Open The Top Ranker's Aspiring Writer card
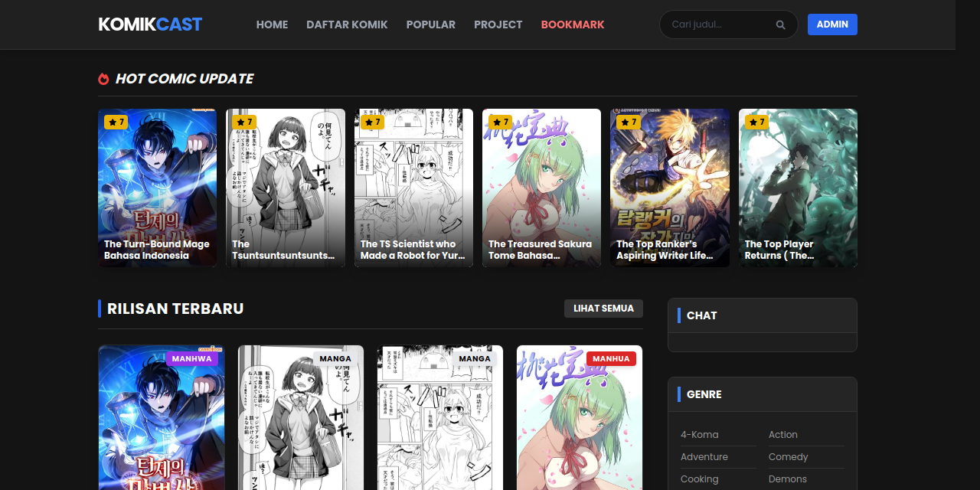 670,188
